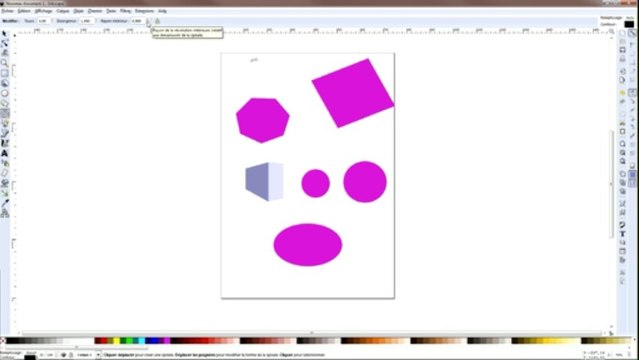The height and width of the screenshot is (360, 639).
Task: Select the Rectangle tool
Action: pos(4,73)
